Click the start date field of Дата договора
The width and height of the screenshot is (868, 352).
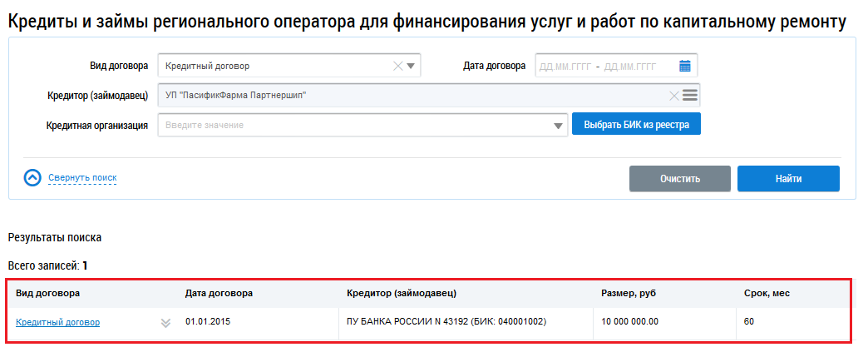pyautogui.click(x=565, y=66)
